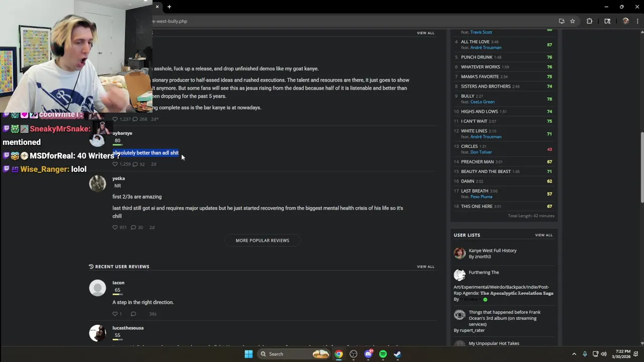Click View All for User Lists

click(x=543, y=235)
